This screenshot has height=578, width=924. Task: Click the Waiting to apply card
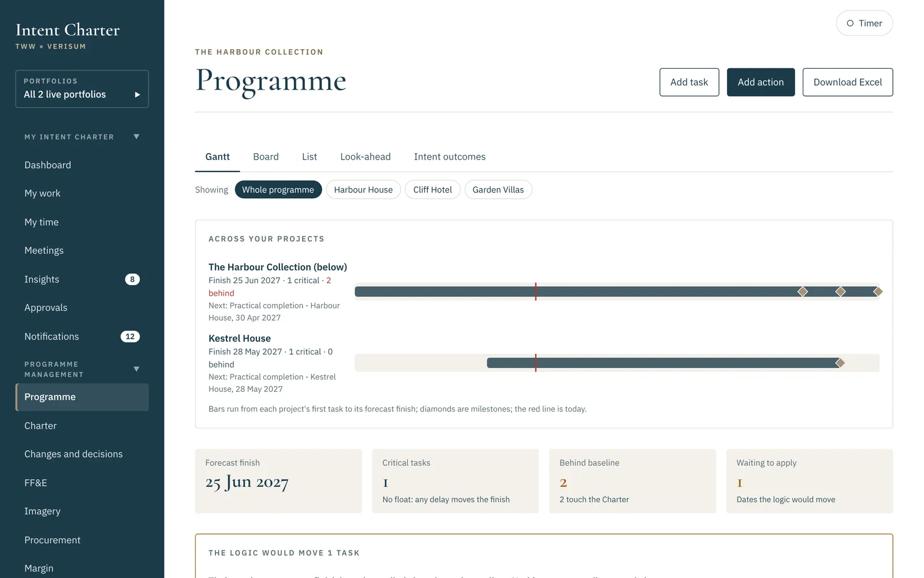coord(810,481)
